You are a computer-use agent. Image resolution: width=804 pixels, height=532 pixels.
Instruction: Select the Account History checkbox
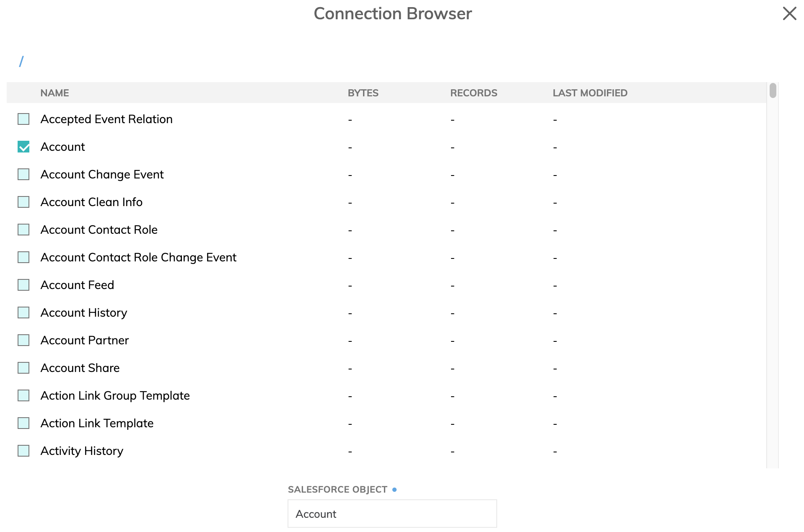pos(23,312)
